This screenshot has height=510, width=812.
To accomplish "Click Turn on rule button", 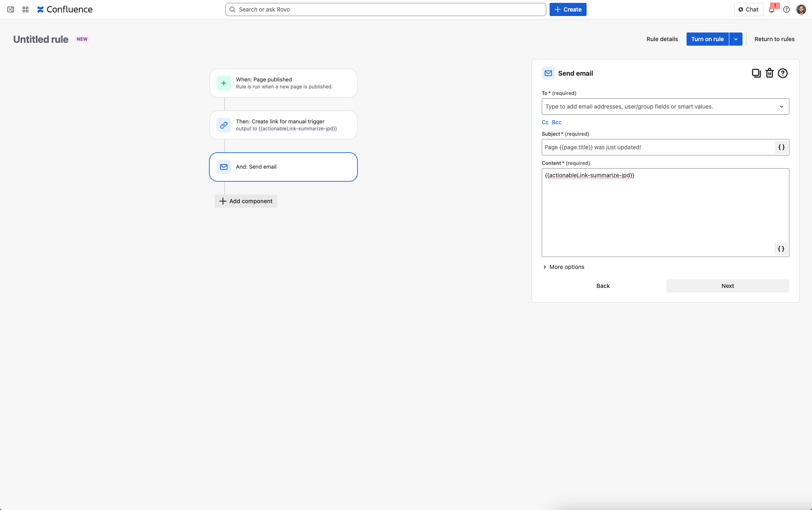I will click(708, 39).
